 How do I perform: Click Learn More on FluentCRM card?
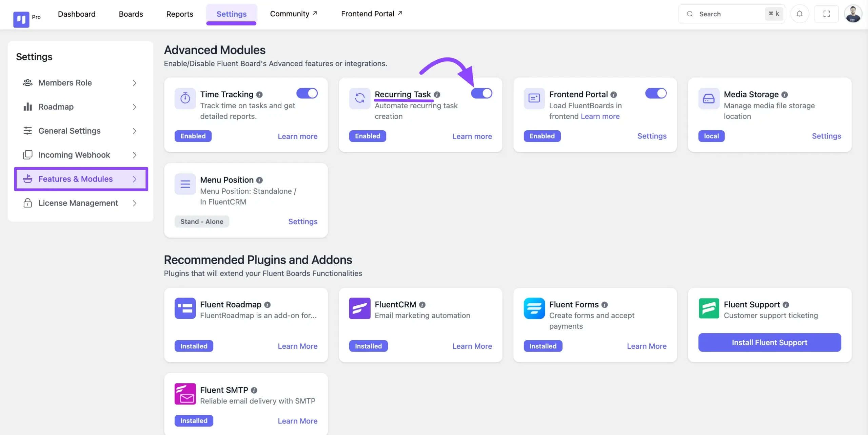(472, 346)
